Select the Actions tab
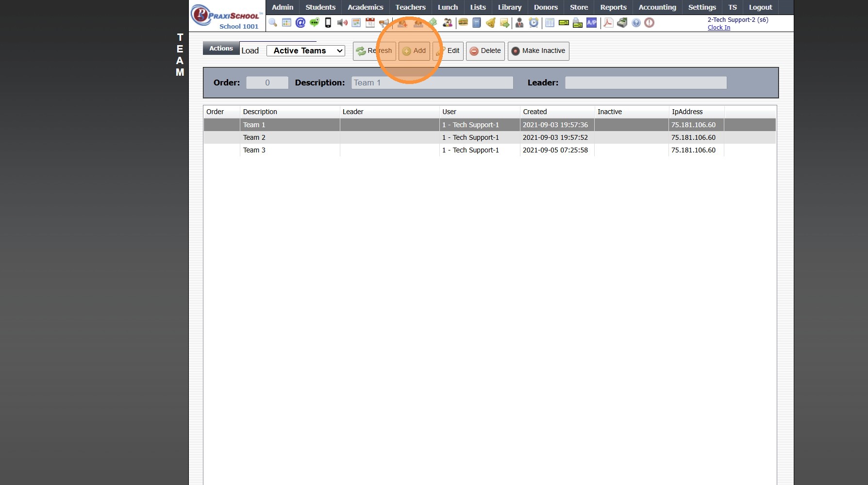 [221, 48]
